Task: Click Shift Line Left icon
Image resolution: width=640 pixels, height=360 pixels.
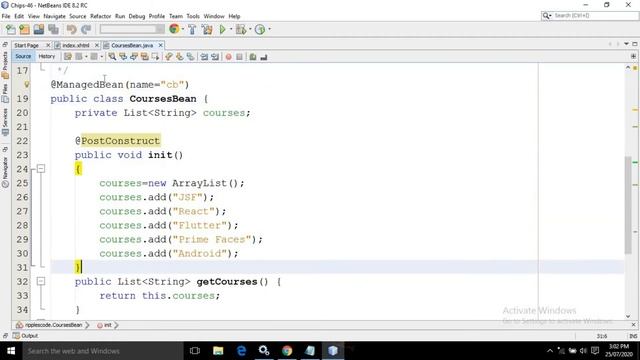Action: point(204,57)
